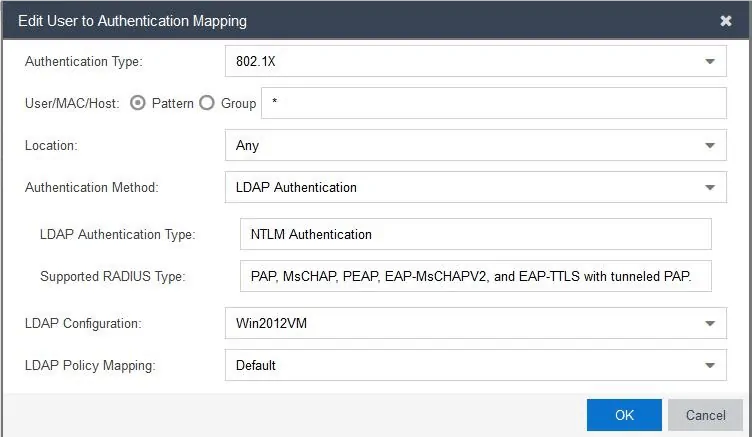Screen dimensions: 752x437
Task: Click the NTLM Authentication read-only field
Action: tap(476, 234)
